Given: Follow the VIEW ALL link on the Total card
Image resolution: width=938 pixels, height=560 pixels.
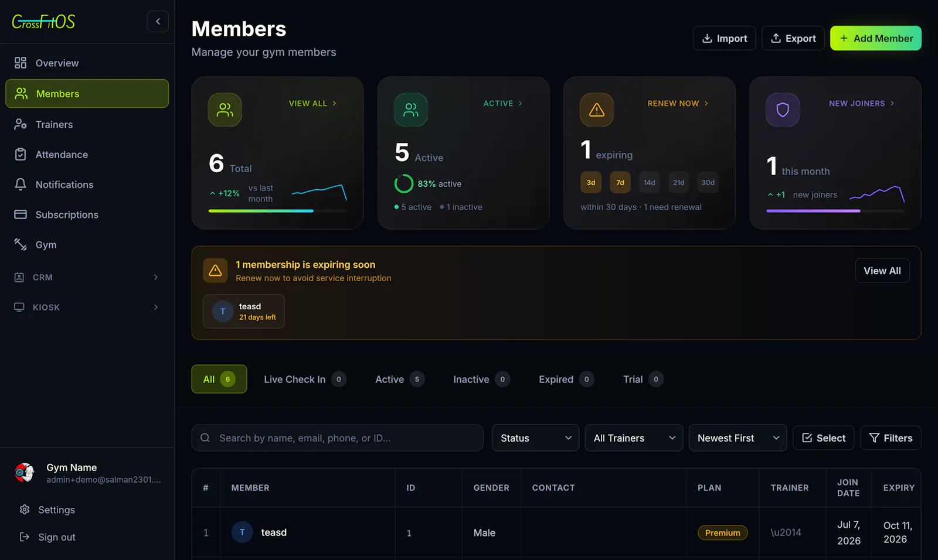Looking at the screenshot, I should pyautogui.click(x=312, y=103).
